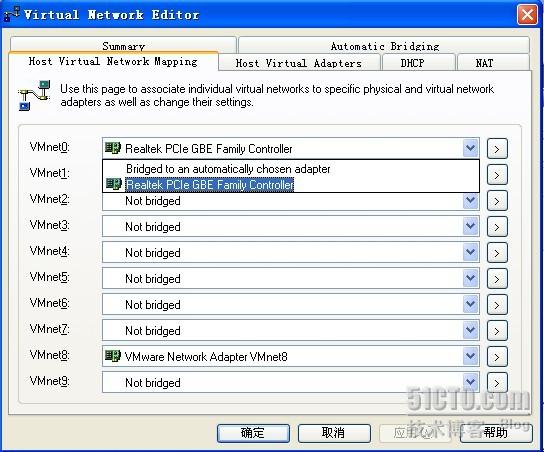Expand the VMnet9 adapter dropdown arrow

coord(470,382)
